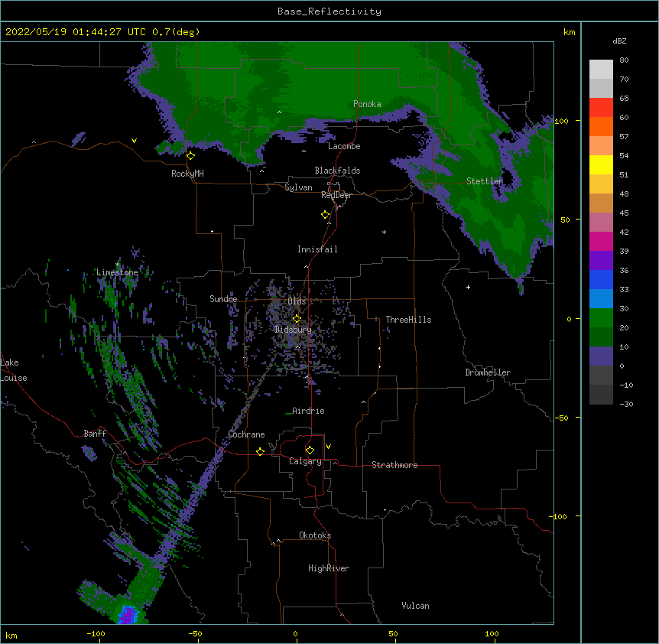
Task: Click the 45 value in the dBZ legend
Action: coord(624,213)
